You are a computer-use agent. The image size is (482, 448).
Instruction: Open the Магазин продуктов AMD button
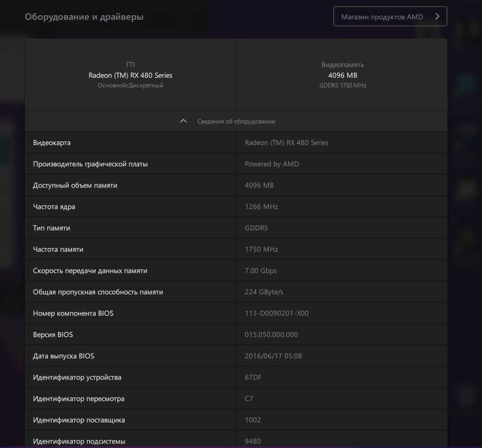390,17
